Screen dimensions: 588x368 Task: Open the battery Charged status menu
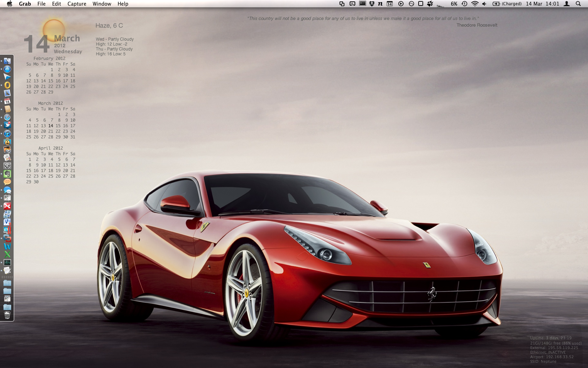tap(507, 4)
